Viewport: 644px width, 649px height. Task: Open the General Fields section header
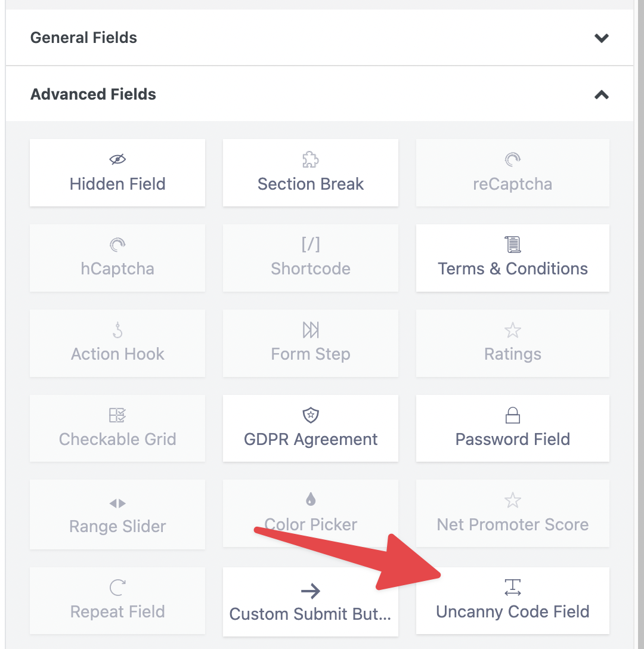tap(83, 38)
